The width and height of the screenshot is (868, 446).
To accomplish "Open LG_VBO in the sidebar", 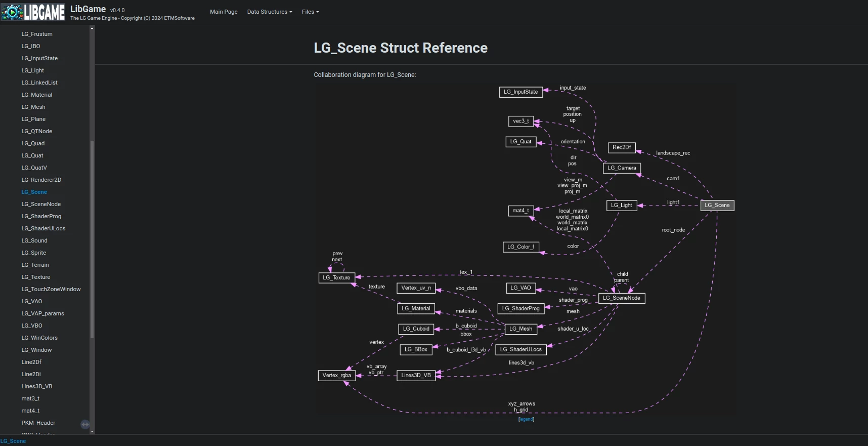I will 32,326.
